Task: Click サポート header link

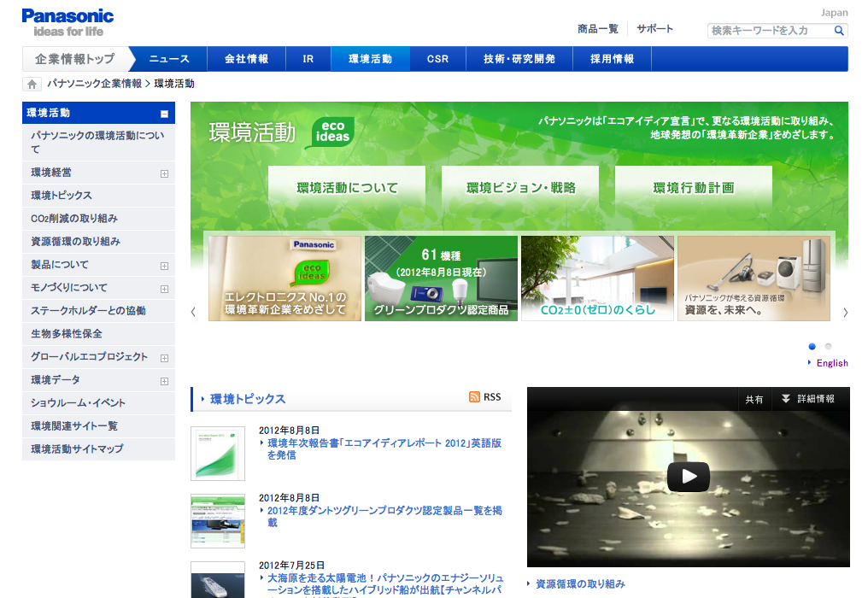Action: tap(655, 29)
